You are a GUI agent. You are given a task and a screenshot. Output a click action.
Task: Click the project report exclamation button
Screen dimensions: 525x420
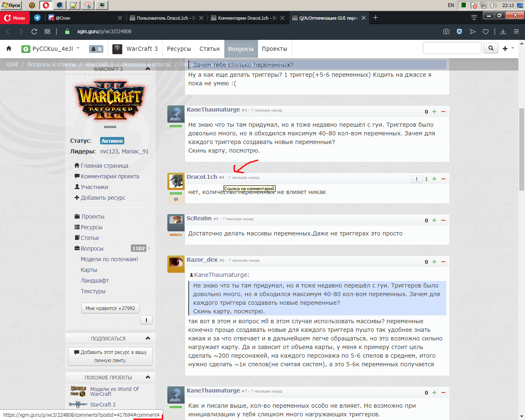(x=146, y=320)
